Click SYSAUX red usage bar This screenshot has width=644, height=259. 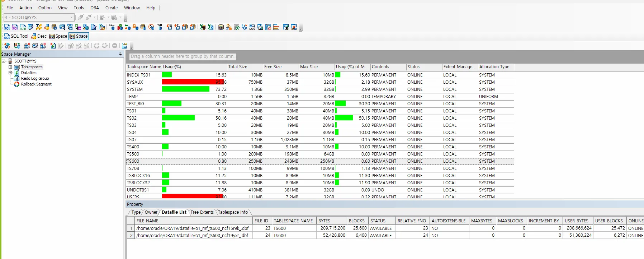click(193, 82)
